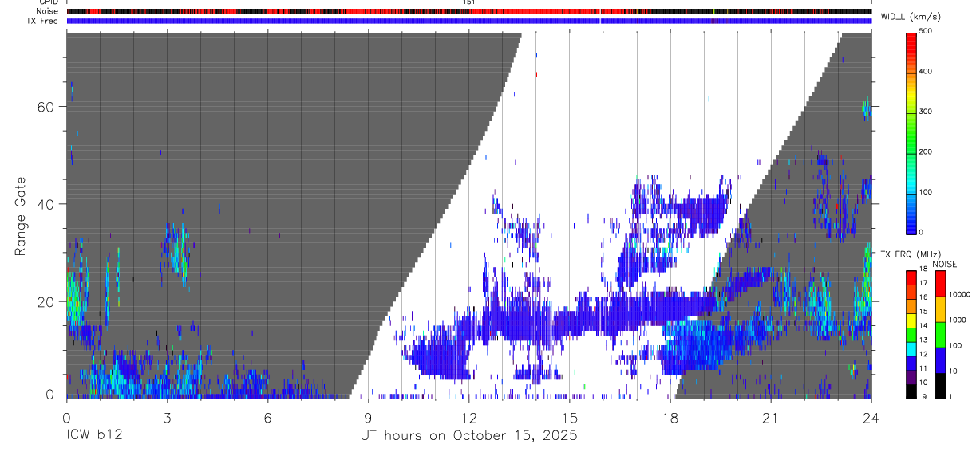Click the '1' label on the NOISE scale

tap(952, 396)
